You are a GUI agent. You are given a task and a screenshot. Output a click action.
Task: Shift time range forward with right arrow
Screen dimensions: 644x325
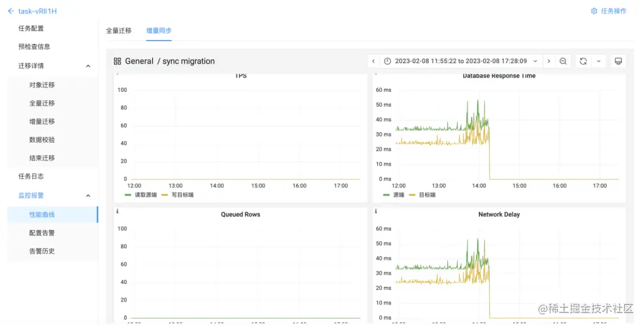click(x=549, y=61)
